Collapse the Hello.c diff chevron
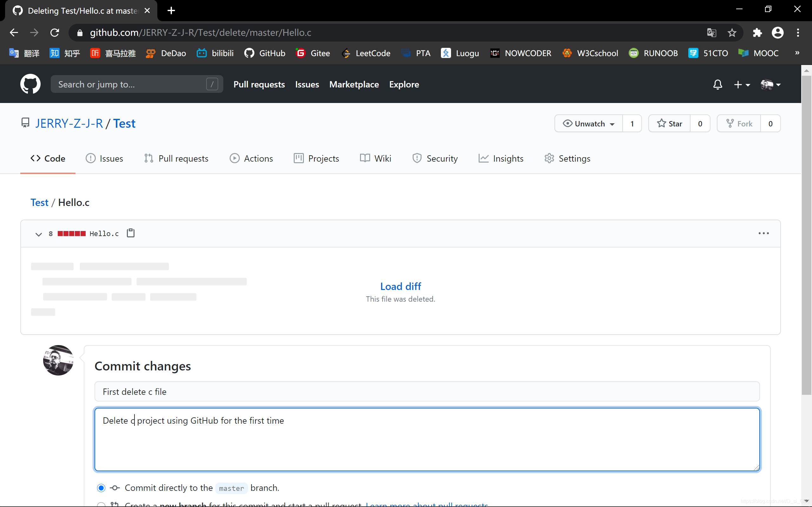Viewport: 812px width, 507px height. tap(39, 234)
